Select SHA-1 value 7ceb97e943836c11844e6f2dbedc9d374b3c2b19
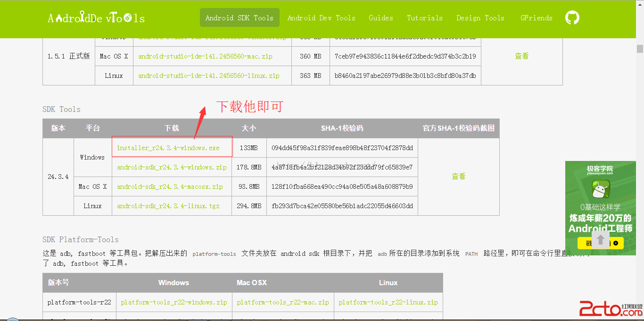The width and height of the screenshot is (644, 321). (405, 56)
